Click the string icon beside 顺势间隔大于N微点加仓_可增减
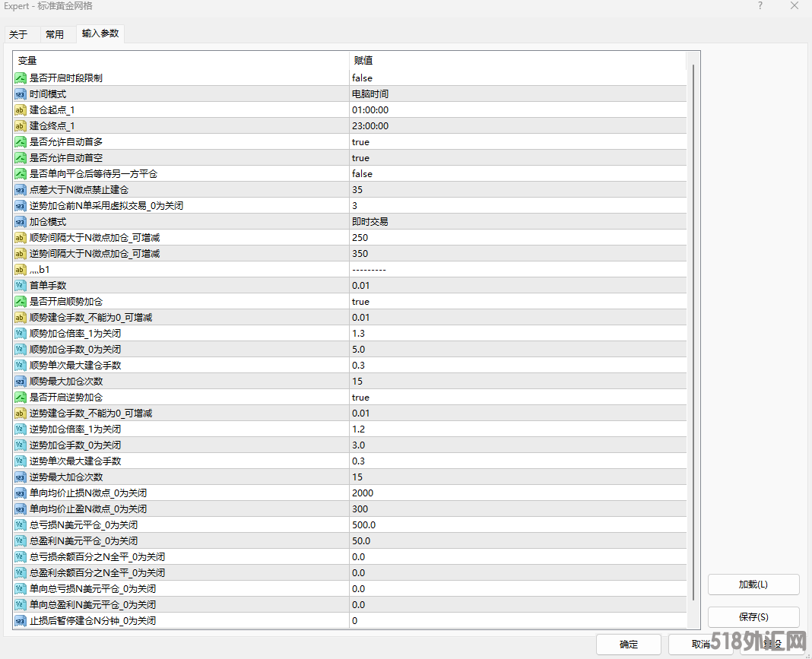The height and width of the screenshot is (659, 812). coord(21,238)
